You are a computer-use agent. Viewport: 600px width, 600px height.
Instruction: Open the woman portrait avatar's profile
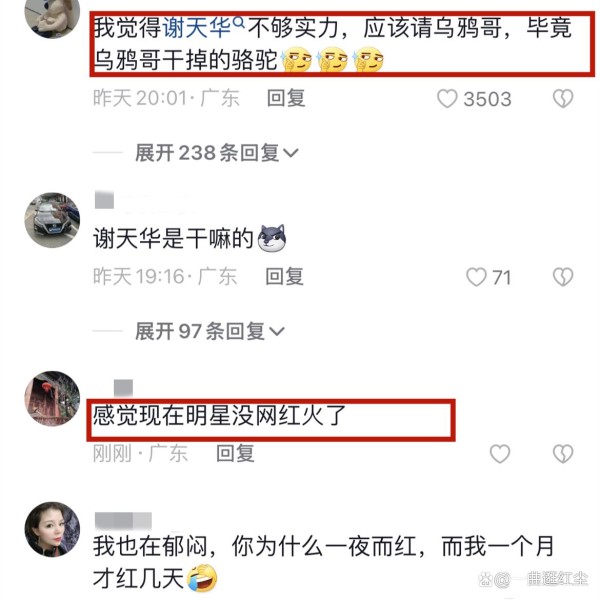tap(52, 529)
